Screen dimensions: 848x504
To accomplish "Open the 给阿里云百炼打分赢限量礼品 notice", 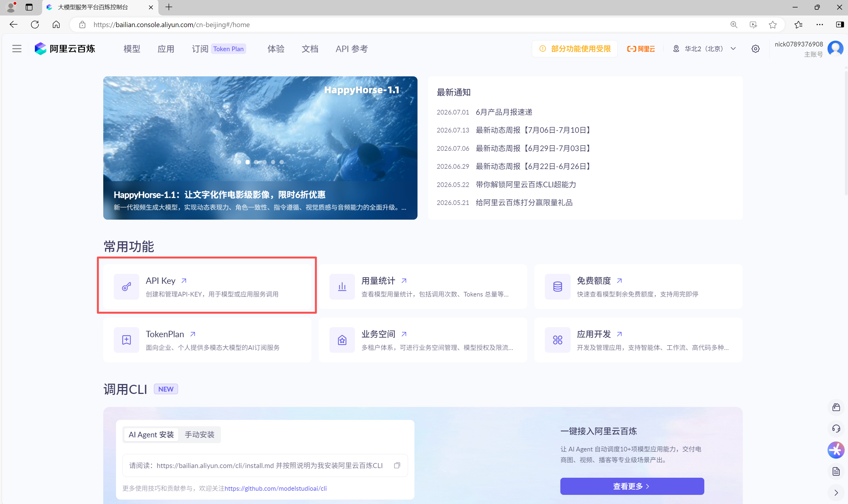I will (524, 202).
